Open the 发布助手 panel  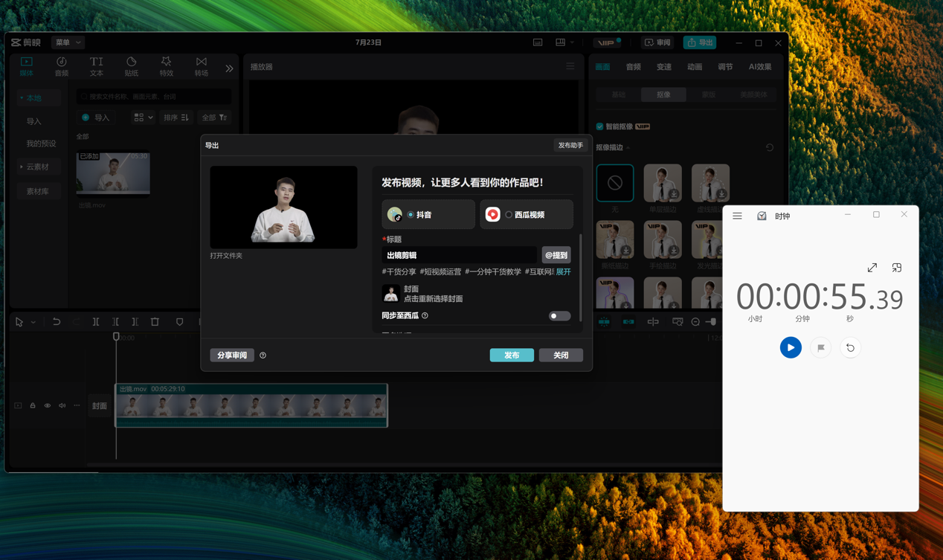click(570, 145)
